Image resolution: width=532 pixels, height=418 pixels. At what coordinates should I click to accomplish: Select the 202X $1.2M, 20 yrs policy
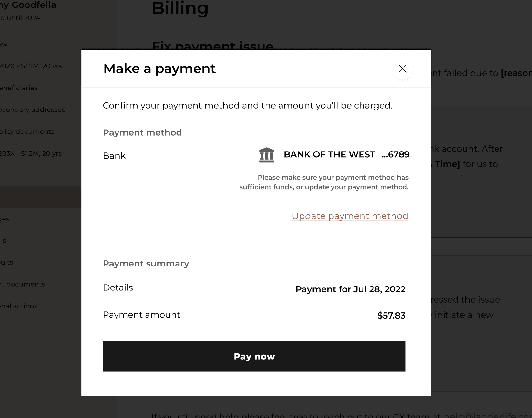(31, 66)
